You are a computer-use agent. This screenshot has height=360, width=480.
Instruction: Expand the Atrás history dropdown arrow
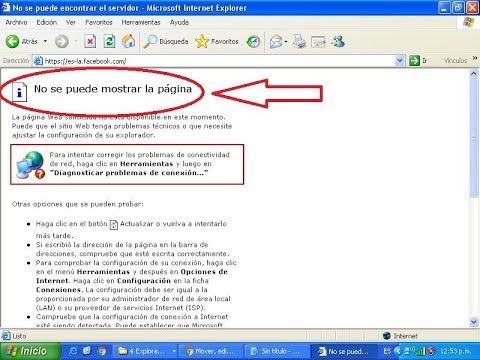45,41
